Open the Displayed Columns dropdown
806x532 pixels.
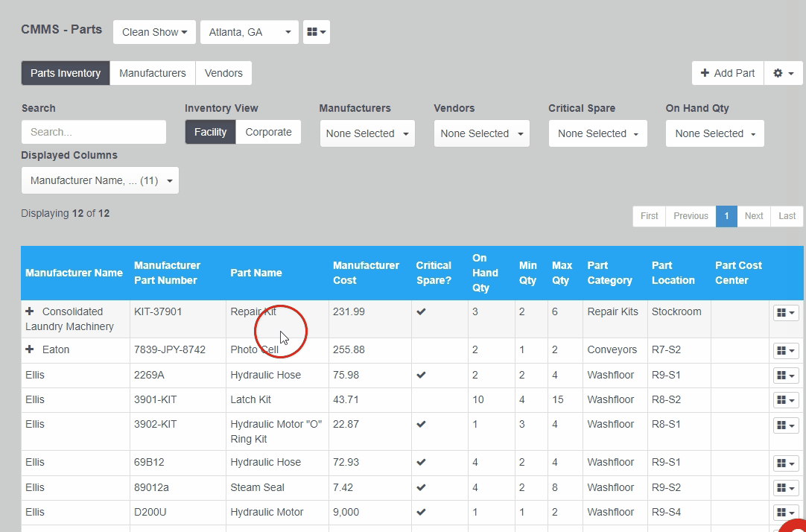101,180
